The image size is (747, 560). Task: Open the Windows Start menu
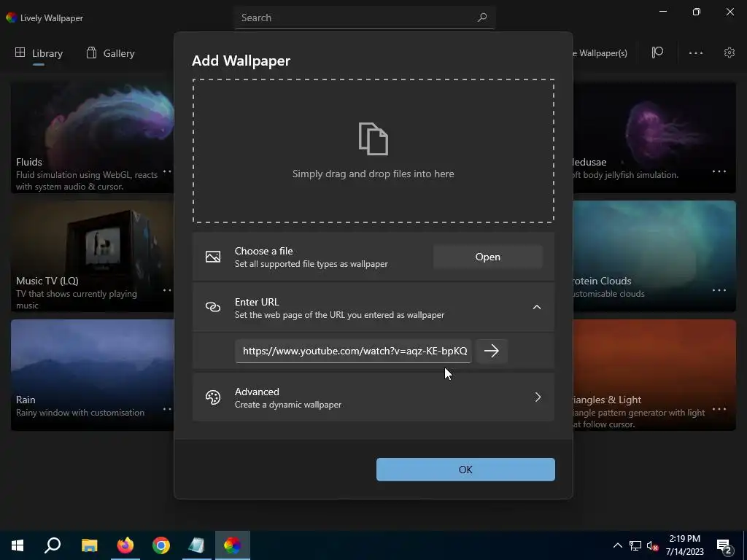click(18, 545)
